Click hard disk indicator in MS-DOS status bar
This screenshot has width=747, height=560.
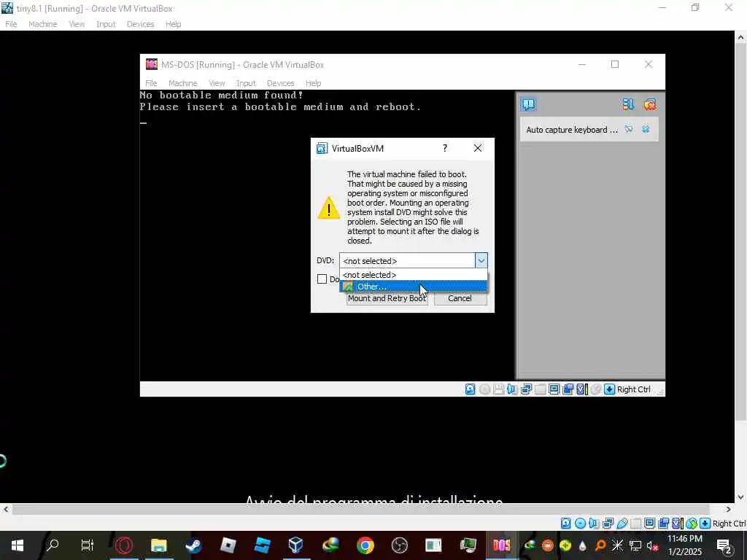click(471, 389)
